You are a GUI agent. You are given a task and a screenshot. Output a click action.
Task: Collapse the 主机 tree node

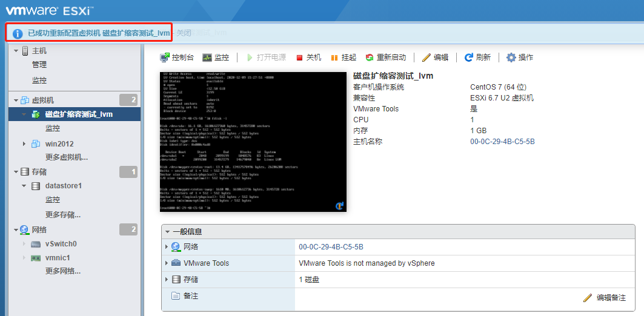[x=16, y=51]
